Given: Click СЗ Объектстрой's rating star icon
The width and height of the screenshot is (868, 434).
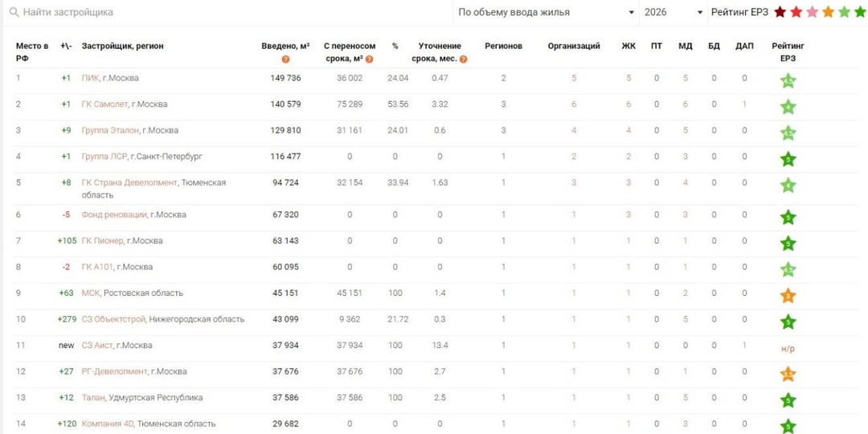Looking at the screenshot, I should (788, 321).
